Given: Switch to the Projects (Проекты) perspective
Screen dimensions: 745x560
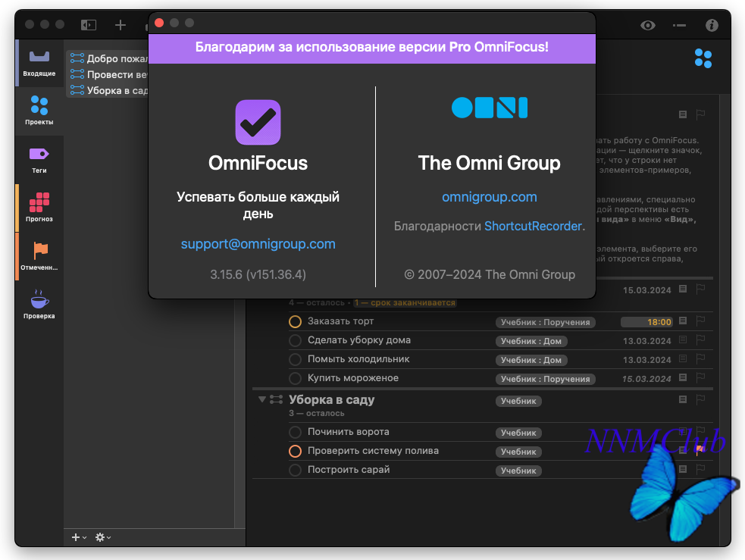Looking at the screenshot, I should coord(39,111).
